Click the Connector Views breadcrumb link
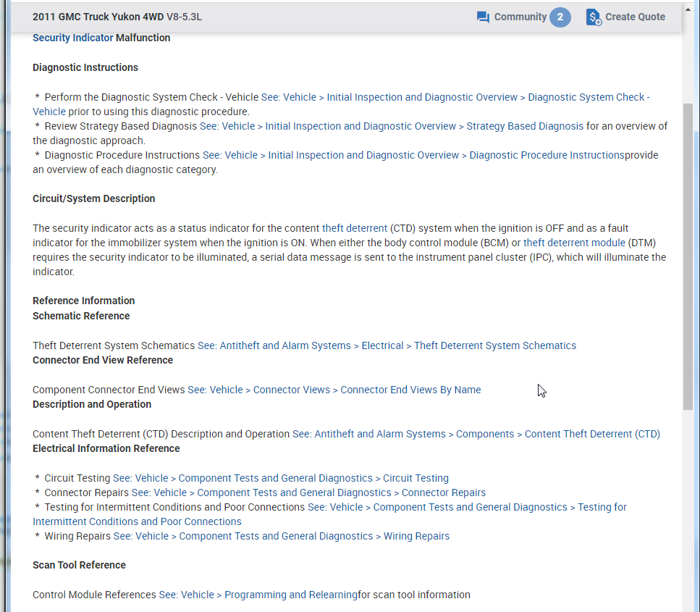The image size is (700, 612). tap(292, 390)
